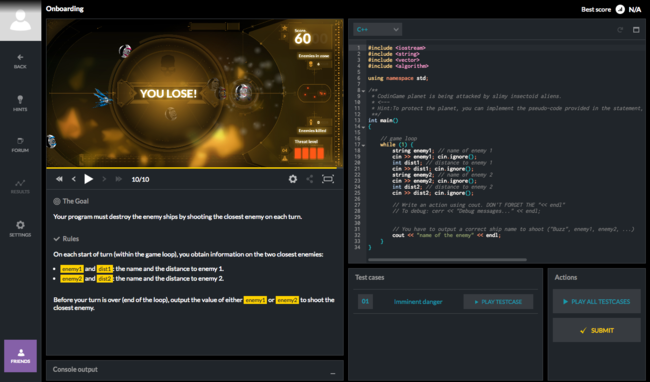
Task: Open the C++ language dropdown
Action: tap(378, 29)
